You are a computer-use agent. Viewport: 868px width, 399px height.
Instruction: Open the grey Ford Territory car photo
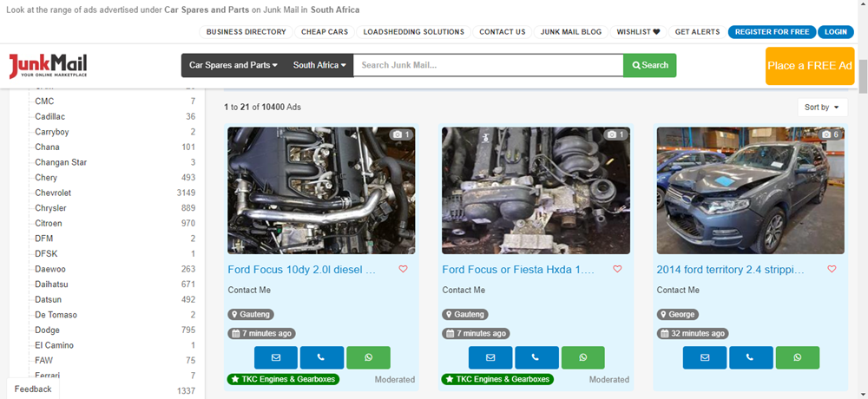coord(751,190)
